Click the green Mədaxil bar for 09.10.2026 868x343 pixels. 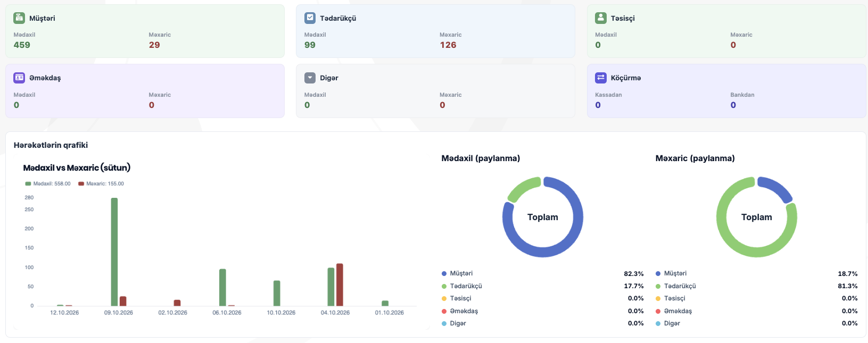114,252
